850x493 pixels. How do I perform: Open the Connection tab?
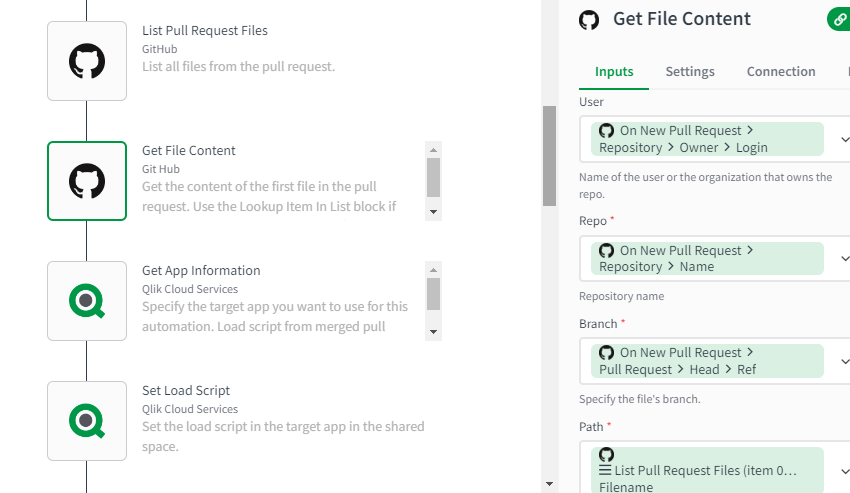coord(781,72)
